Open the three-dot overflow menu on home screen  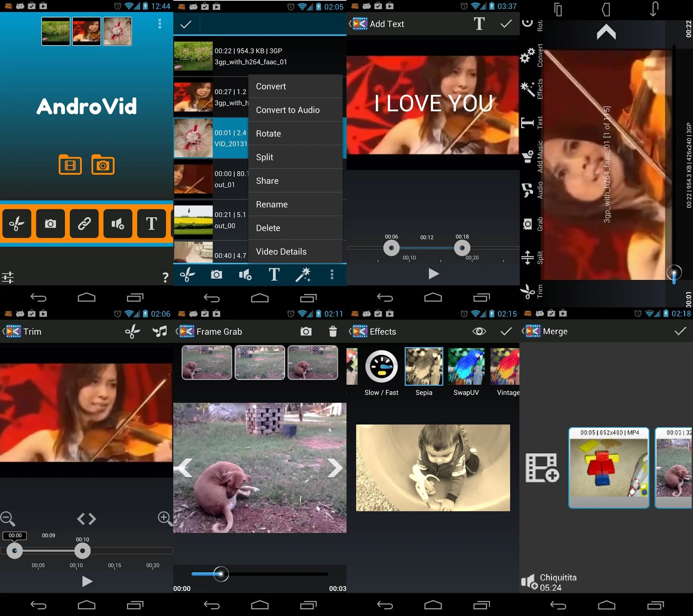[x=160, y=24]
